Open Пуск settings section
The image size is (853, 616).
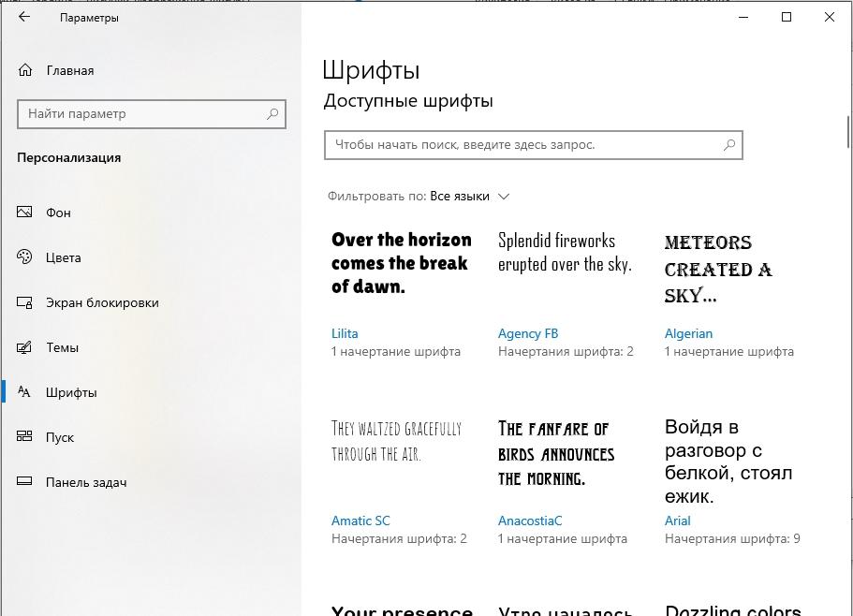tap(60, 438)
